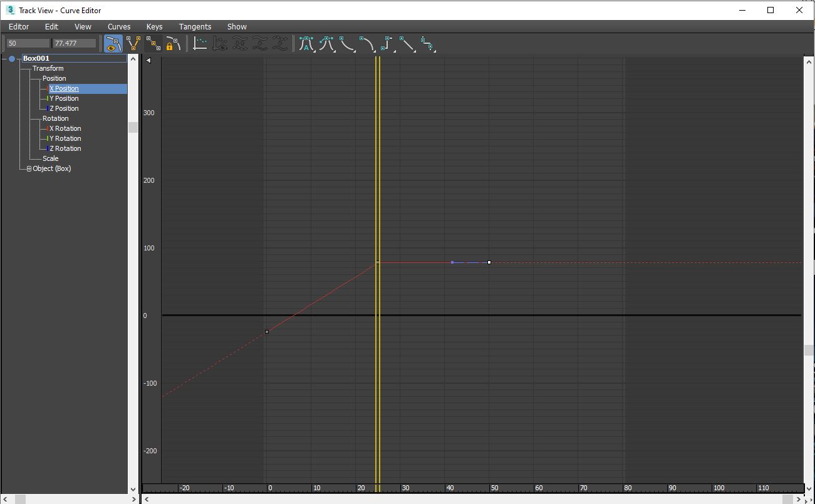815x504 pixels.
Task: Set tangents to Step
Action: [x=387, y=43]
